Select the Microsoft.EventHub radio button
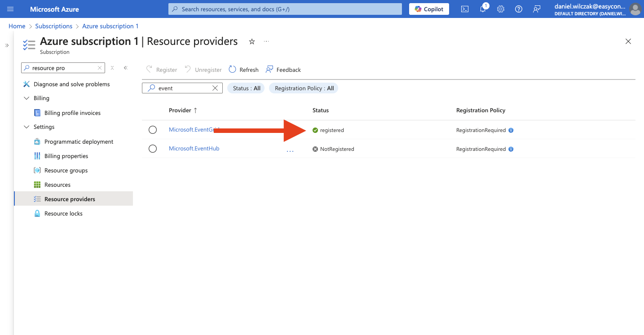 (153, 149)
